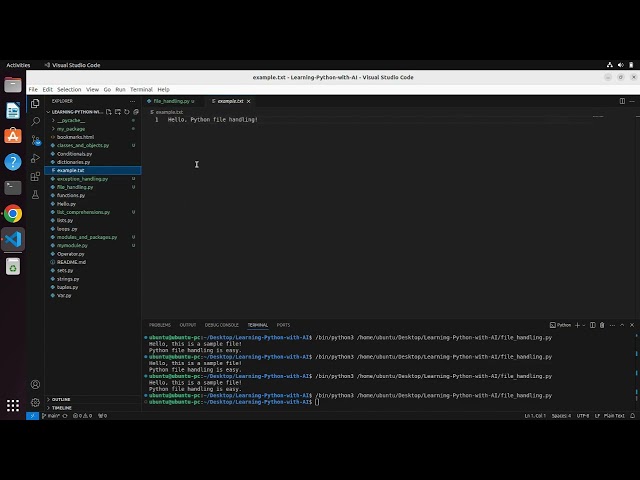640x480 pixels.
Task: Close the terminal panel
Action: (632, 325)
